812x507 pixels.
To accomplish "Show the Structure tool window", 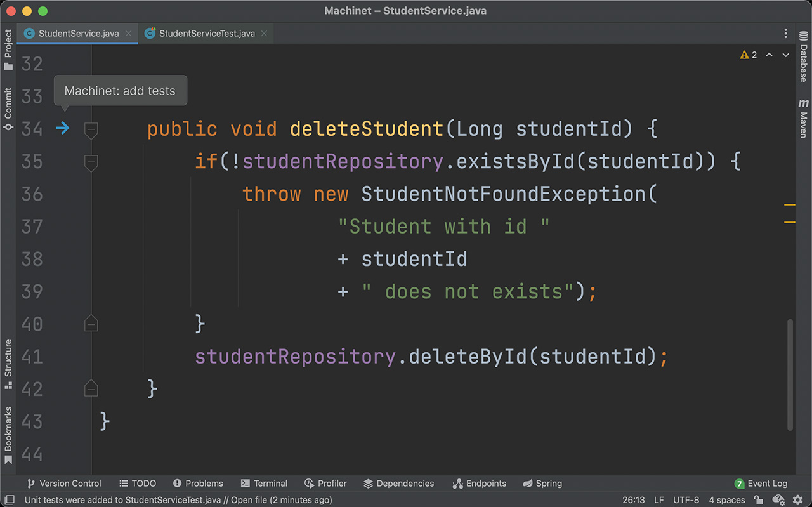I will 8,364.
